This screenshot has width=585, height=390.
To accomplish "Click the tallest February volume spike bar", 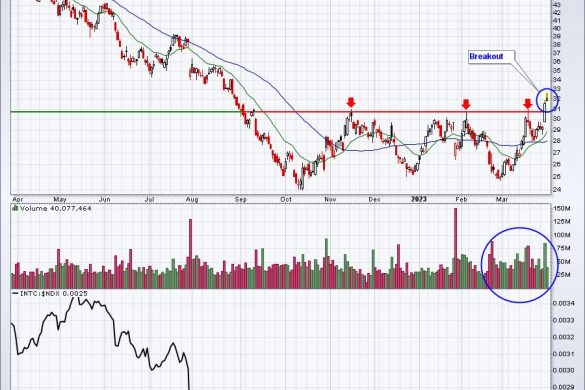I will tap(455, 248).
